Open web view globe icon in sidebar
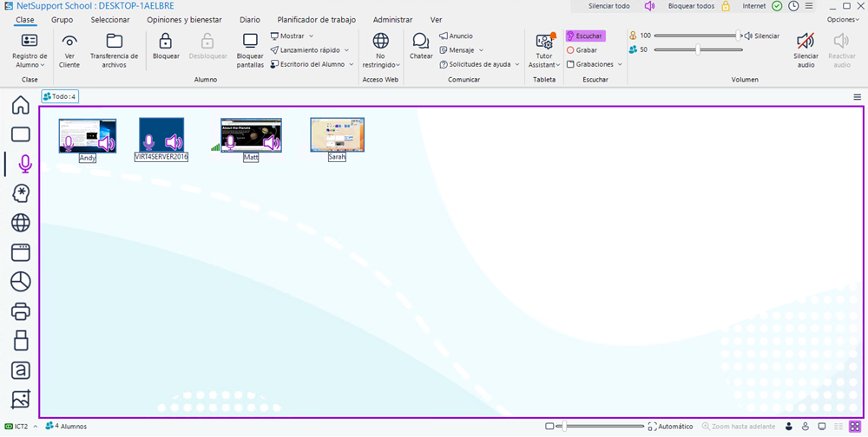This screenshot has width=868, height=437. click(x=21, y=223)
